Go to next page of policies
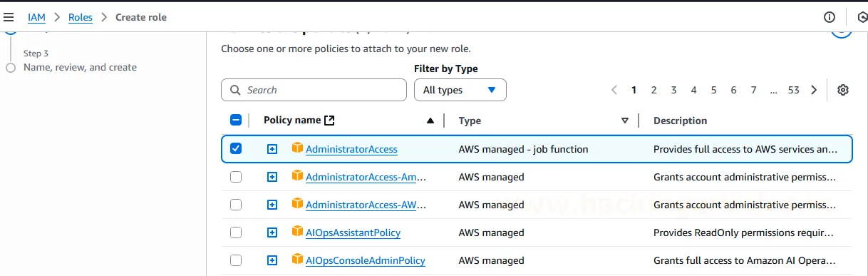The height and width of the screenshot is (276, 868). pos(814,90)
